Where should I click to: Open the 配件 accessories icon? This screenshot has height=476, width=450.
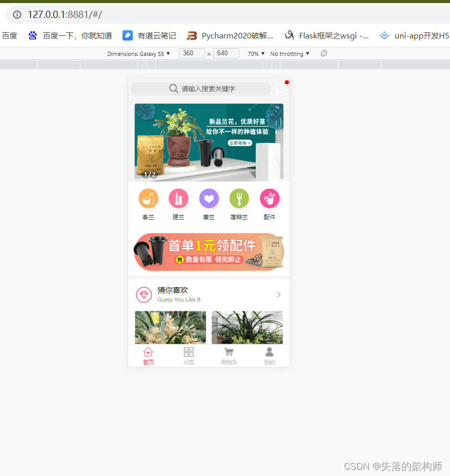270,199
